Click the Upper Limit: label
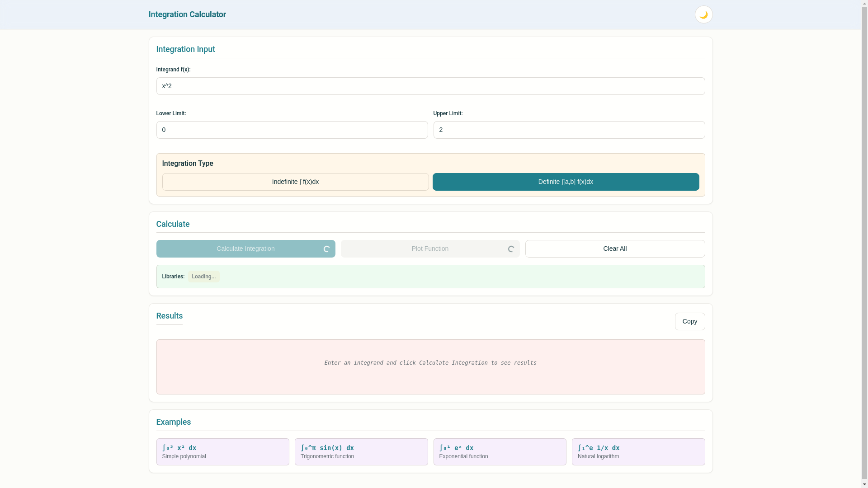Image resolution: width=868 pixels, height=488 pixels. pyautogui.click(x=448, y=113)
